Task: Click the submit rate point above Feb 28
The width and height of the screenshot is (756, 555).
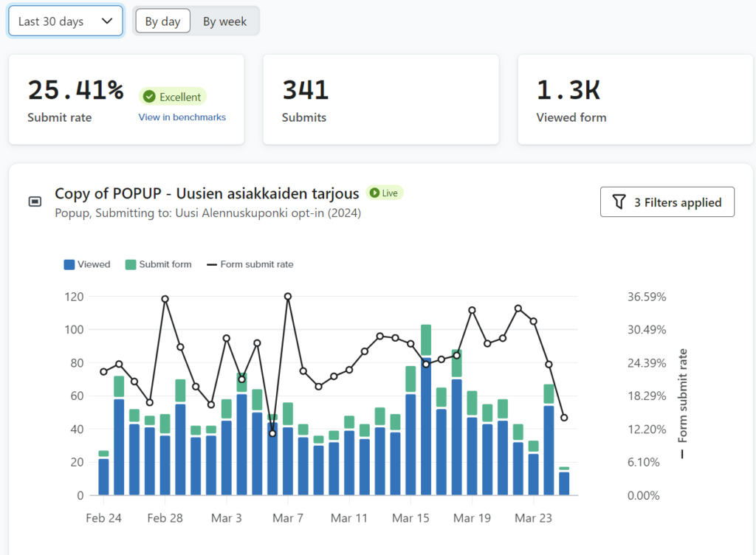Action: [165, 299]
